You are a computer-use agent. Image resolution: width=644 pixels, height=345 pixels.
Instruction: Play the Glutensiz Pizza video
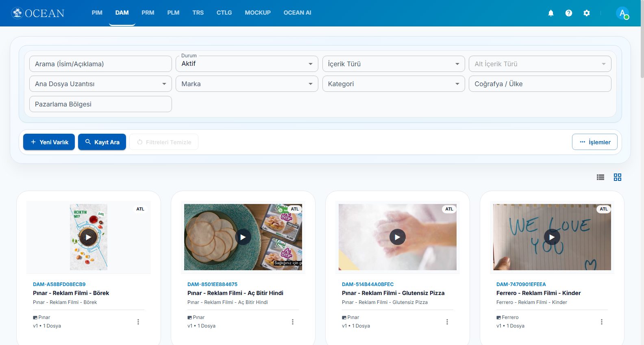(x=397, y=237)
